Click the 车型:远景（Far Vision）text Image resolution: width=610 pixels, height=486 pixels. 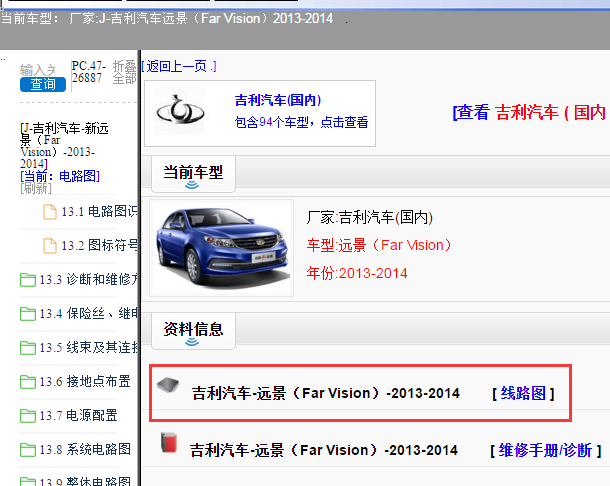pyautogui.click(x=379, y=245)
